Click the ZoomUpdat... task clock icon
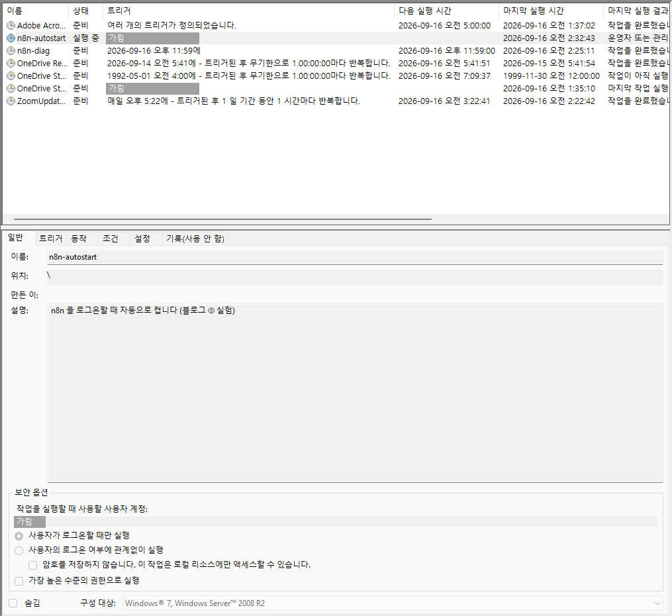672x616 pixels. pyautogui.click(x=11, y=101)
